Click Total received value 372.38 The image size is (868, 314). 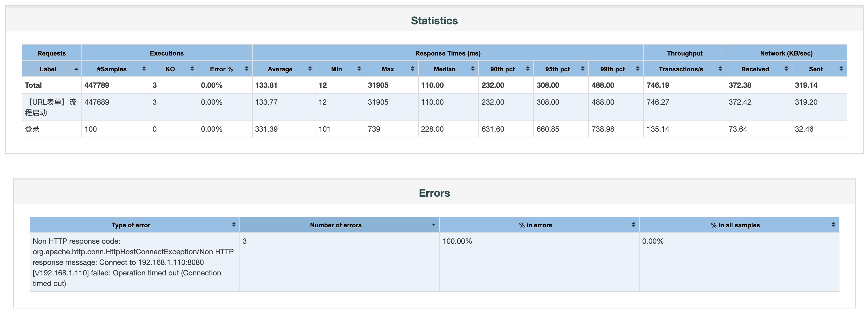740,85
